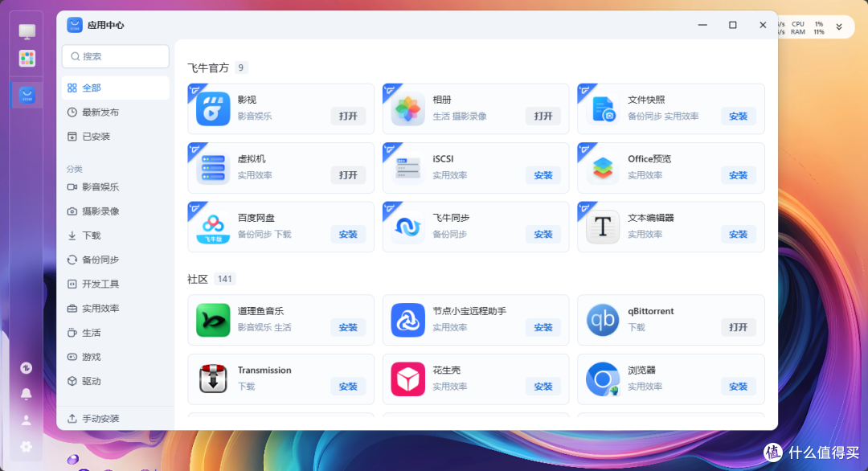Click the user profile icon in dock
Screen dimensions: 868x471
click(x=26, y=420)
